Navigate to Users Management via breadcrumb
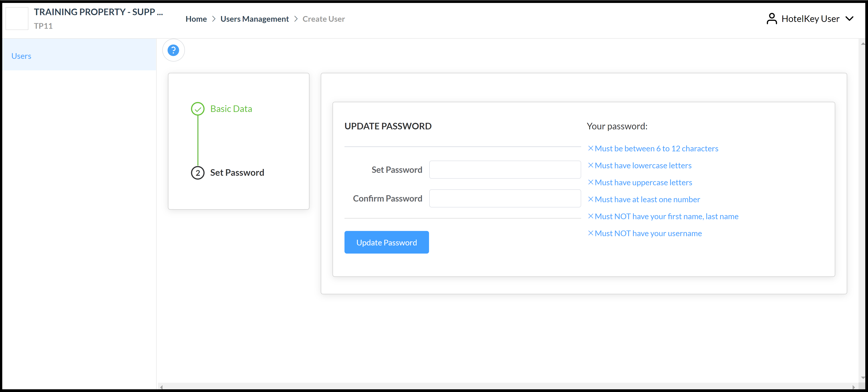The width and height of the screenshot is (868, 392). click(254, 19)
